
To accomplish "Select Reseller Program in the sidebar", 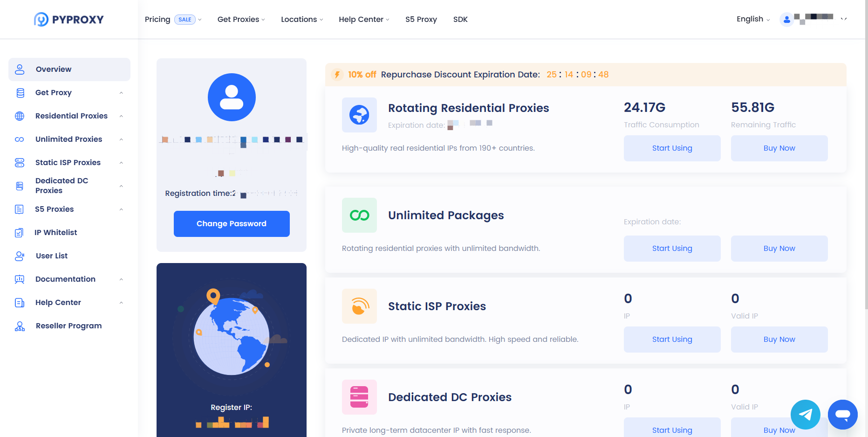I will [x=69, y=326].
